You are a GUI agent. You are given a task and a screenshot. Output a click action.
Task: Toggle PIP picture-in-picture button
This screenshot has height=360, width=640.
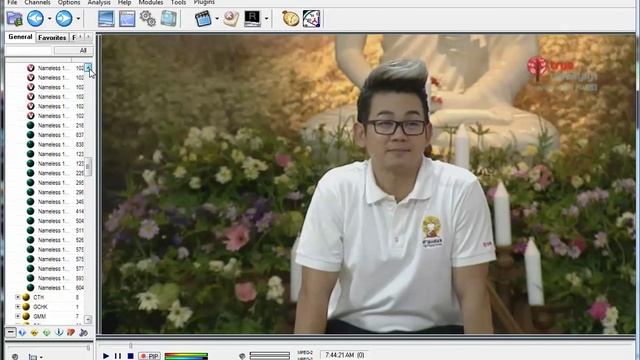coord(149,356)
